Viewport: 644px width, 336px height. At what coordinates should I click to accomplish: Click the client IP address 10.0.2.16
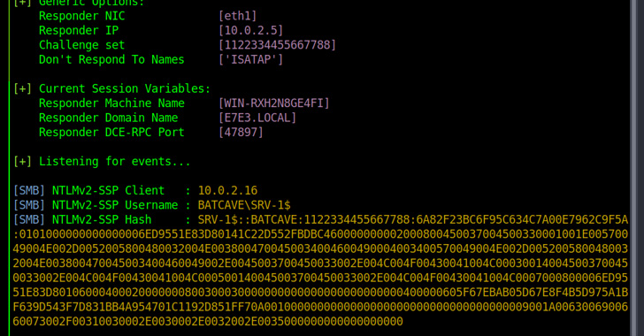pos(227,191)
